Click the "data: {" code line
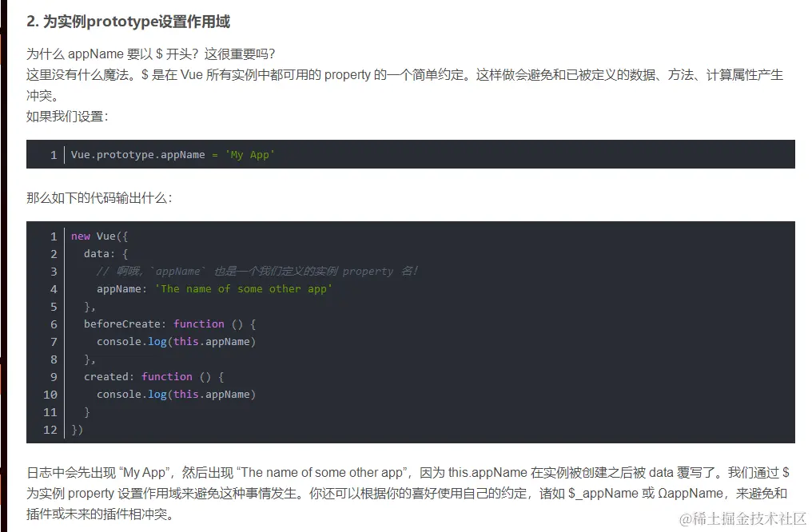812x532 pixels. click(x=105, y=254)
